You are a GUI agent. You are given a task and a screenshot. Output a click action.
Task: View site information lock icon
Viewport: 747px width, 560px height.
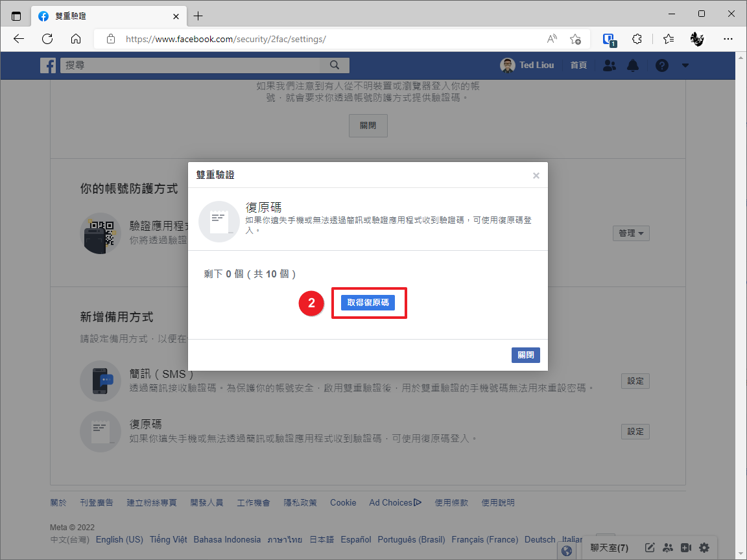point(110,39)
